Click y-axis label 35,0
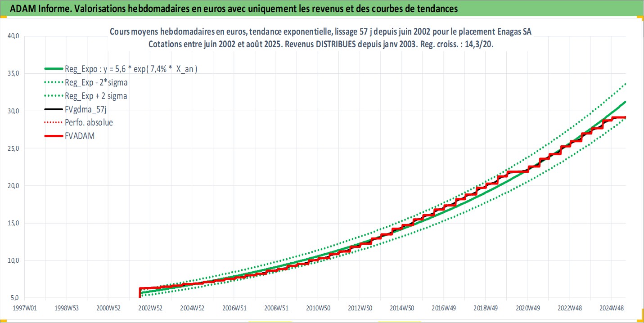The height and width of the screenshot is (323, 644). (14, 74)
